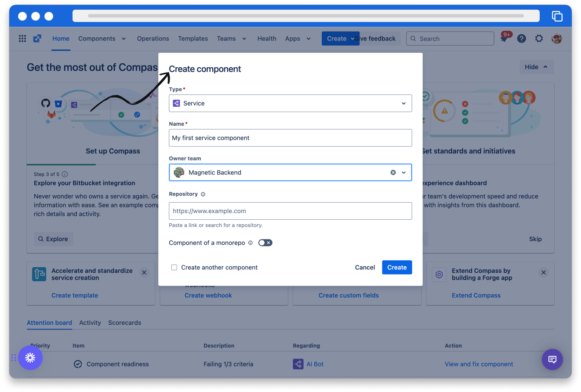Click the purple starburst assistant button
This screenshot has width=581, height=392.
30,358
